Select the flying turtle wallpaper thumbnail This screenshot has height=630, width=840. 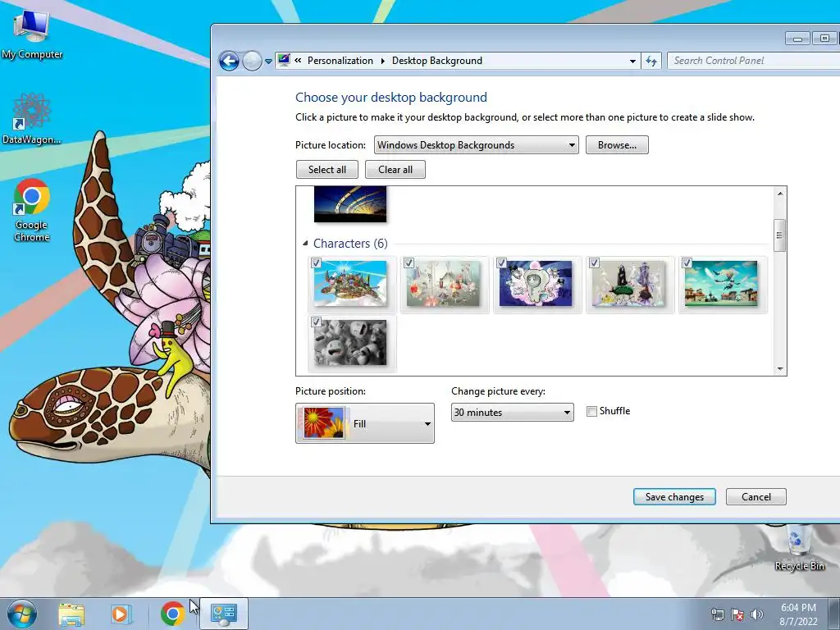[350, 284]
